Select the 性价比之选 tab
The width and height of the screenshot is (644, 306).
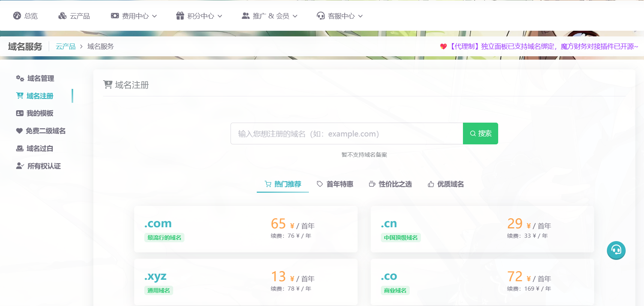coord(390,184)
